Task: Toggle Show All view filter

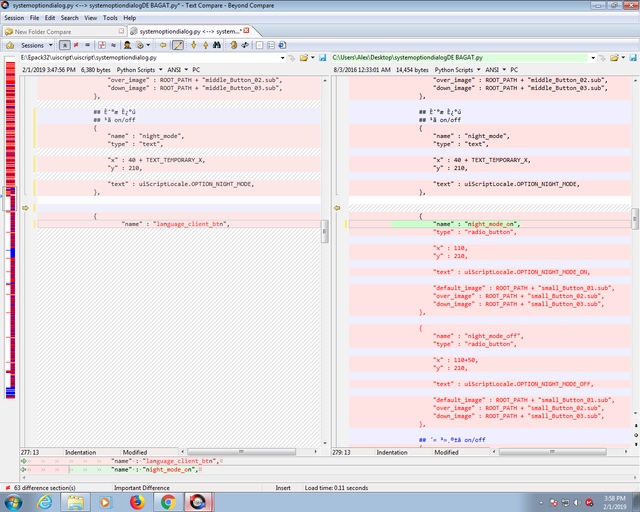Action: click(64, 45)
